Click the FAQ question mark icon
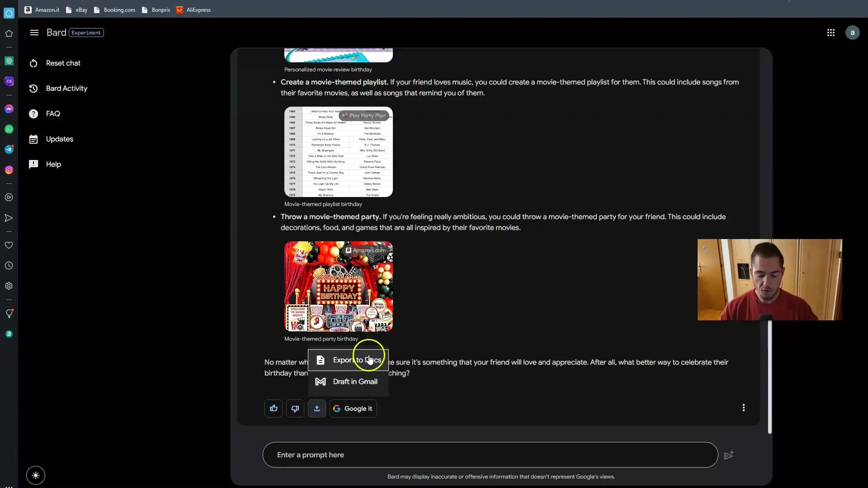 click(33, 114)
